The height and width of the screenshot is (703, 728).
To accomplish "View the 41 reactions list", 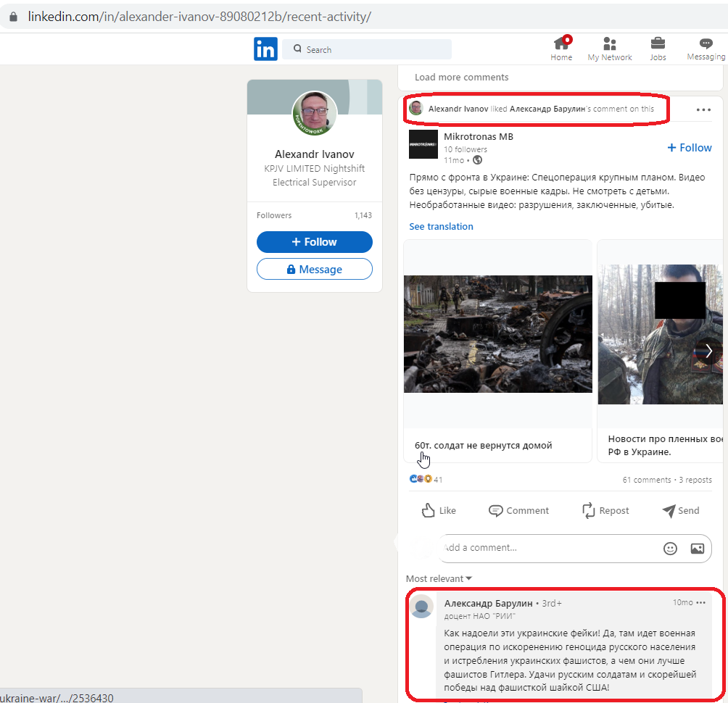I will [426, 479].
